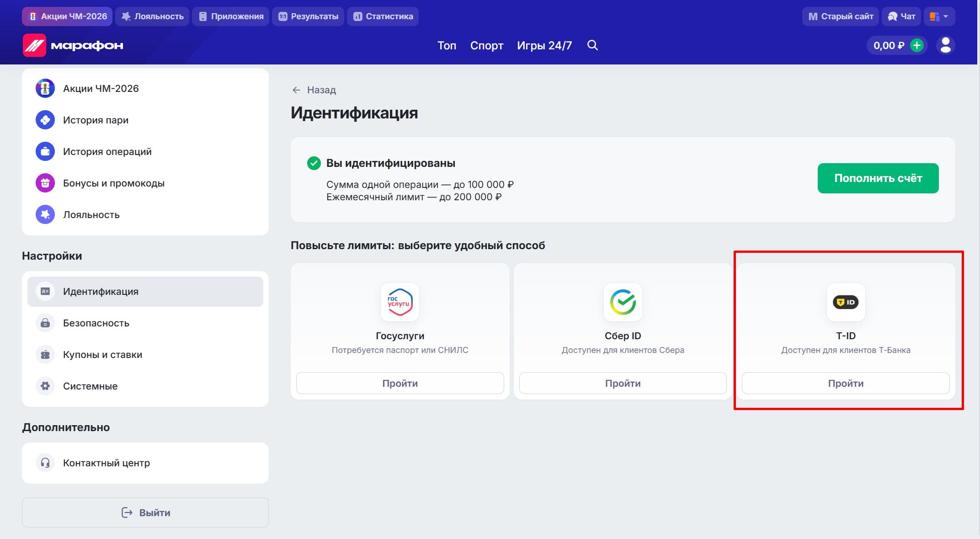
Task: Click 'Потребуется паспорт или СНИЛС' text
Action: [400, 350]
